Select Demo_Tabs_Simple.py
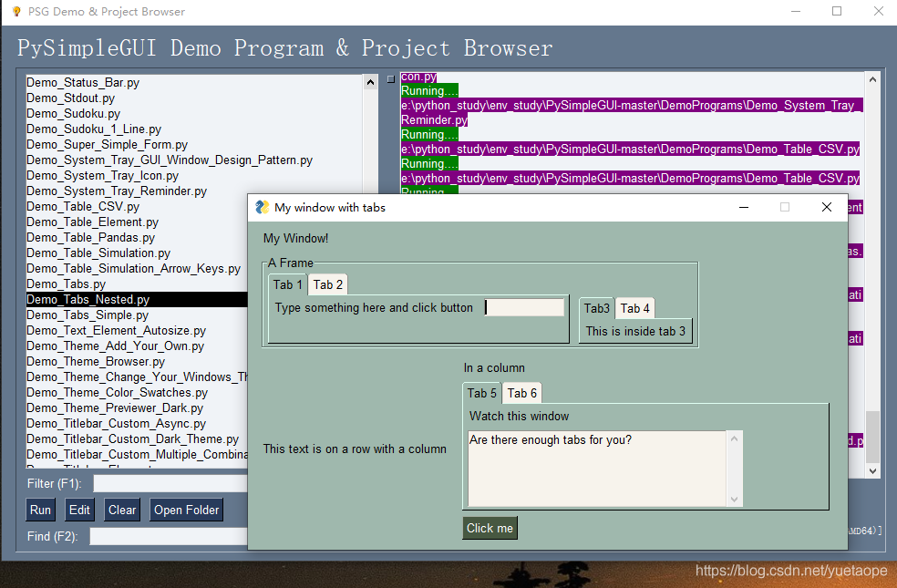This screenshot has width=897, height=588. [88, 315]
